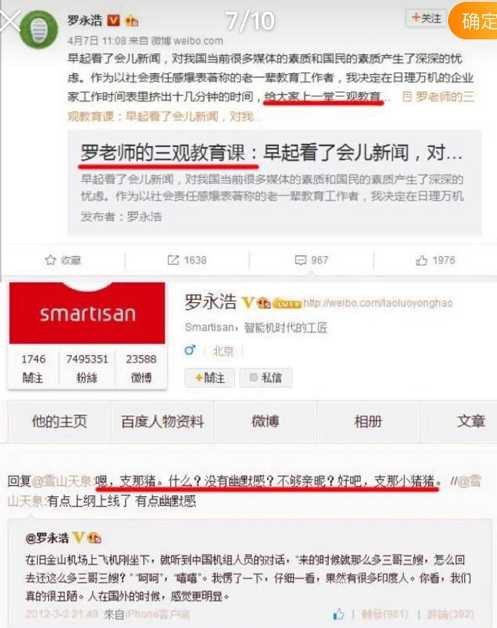
Task: Click the comment icon showing 967
Action: (x=300, y=260)
